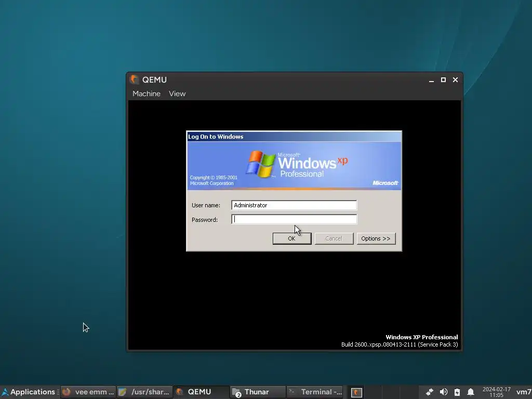This screenshot has width=532, height=399.
Task: Open the battery power manager icon
Action: coord(457,392)
